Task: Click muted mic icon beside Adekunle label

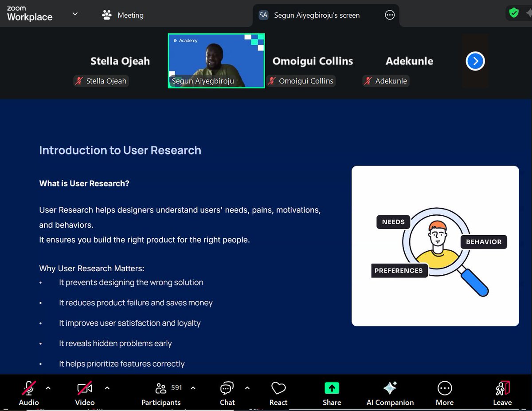Action: point(368,81)
